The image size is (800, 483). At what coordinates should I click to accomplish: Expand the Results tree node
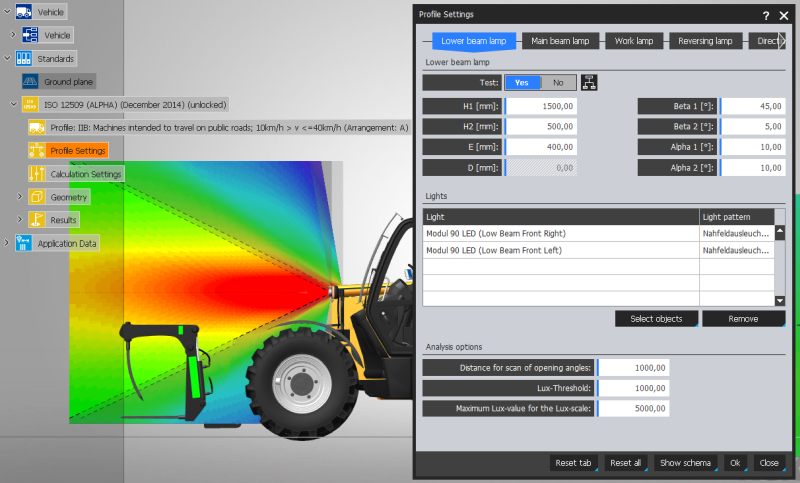(x=18, y=220)
